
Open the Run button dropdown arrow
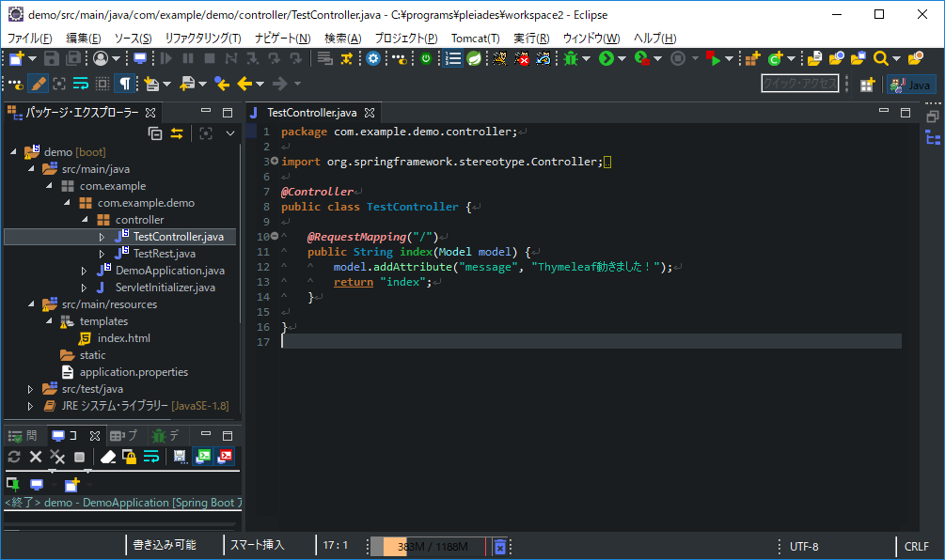[x=622, y=58]
